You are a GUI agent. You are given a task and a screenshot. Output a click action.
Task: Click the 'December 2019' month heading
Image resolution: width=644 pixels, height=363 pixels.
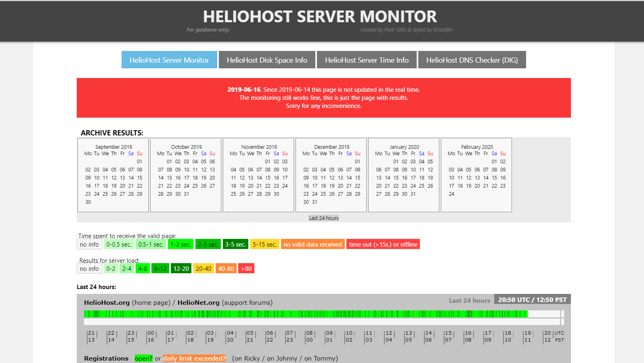332,147
